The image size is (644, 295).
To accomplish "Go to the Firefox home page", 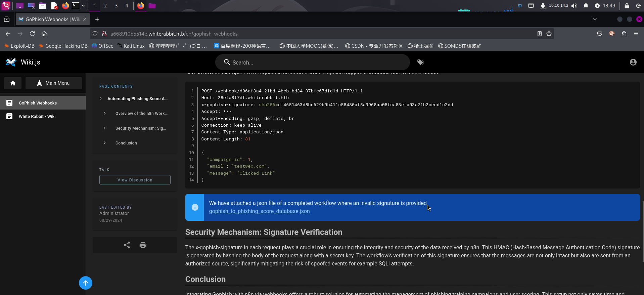I will pyautogui.click(x=44, y=34).
